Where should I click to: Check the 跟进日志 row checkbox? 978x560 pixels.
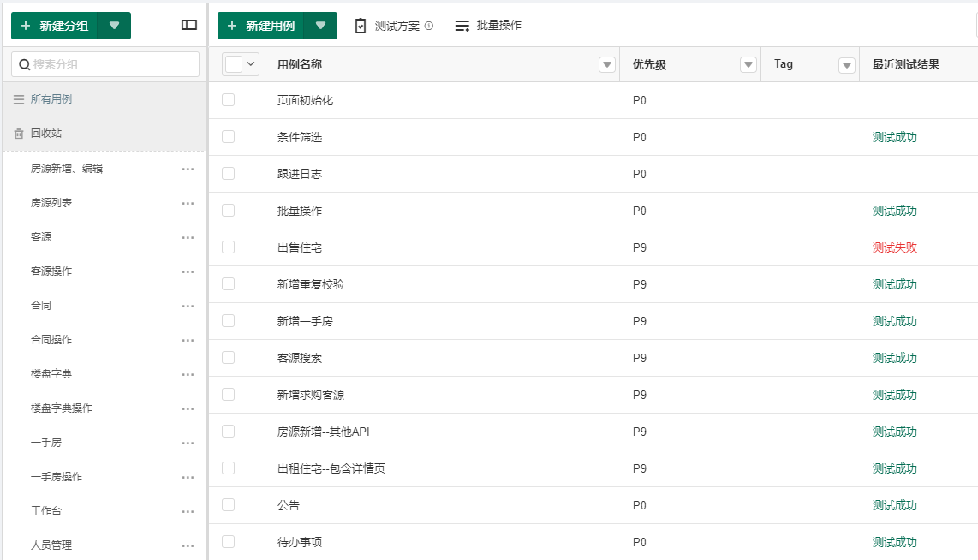[229, 173]
